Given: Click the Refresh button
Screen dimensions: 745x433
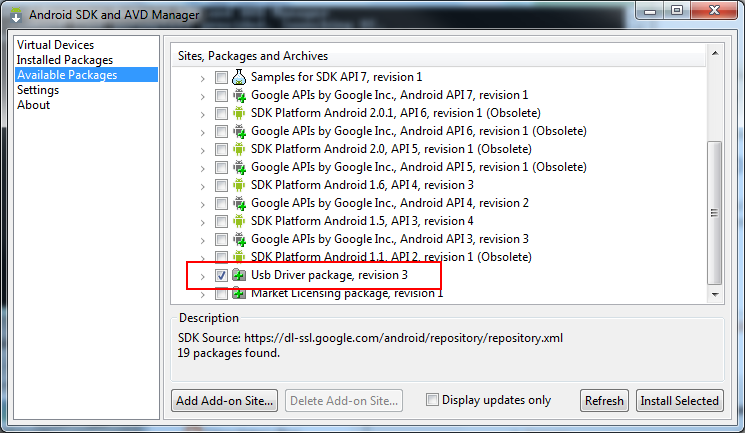Looking at the screenshot, I should [604, 401].
